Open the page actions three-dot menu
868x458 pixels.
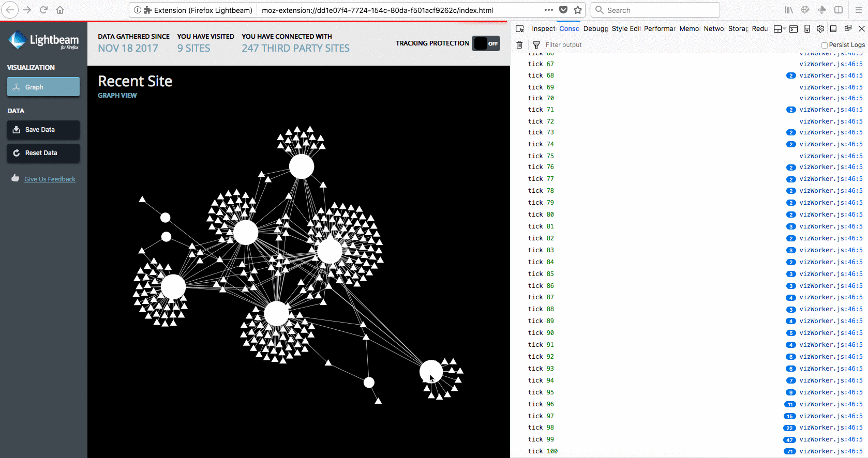548,10
